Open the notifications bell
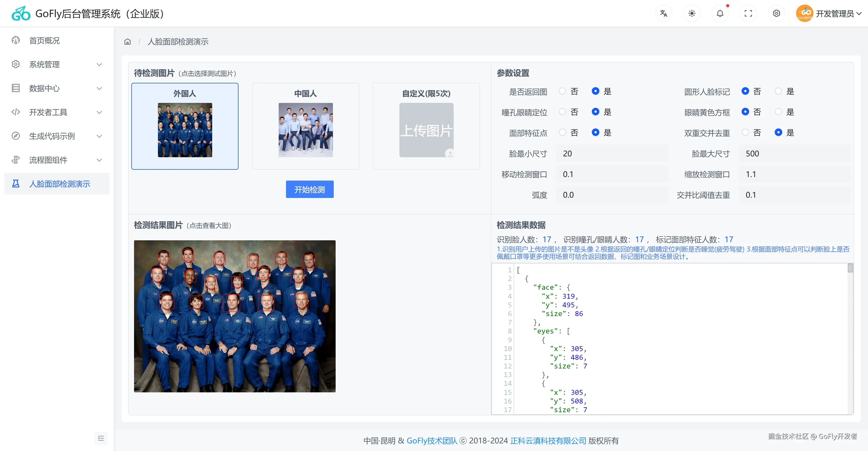 click(x=720, y=14)
